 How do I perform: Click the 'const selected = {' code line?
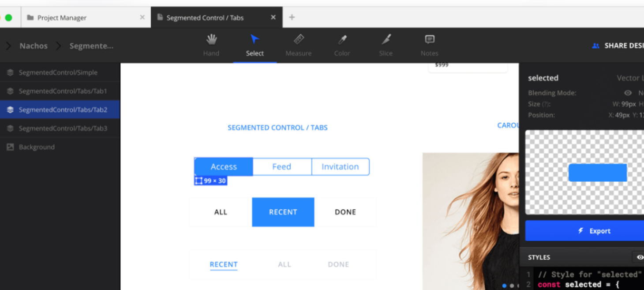[x=579, y=285]
